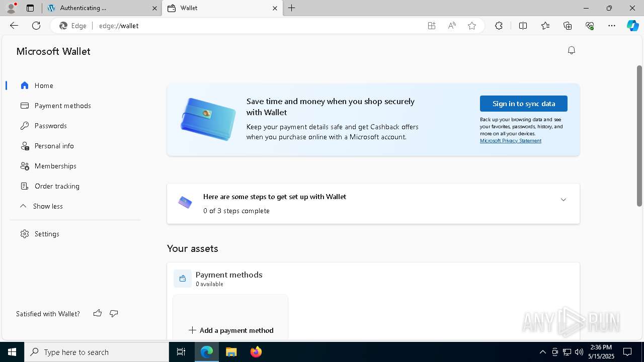Open the Windows Start menu
This screenshot has height=362, width=644.
[x=12, y=352]
